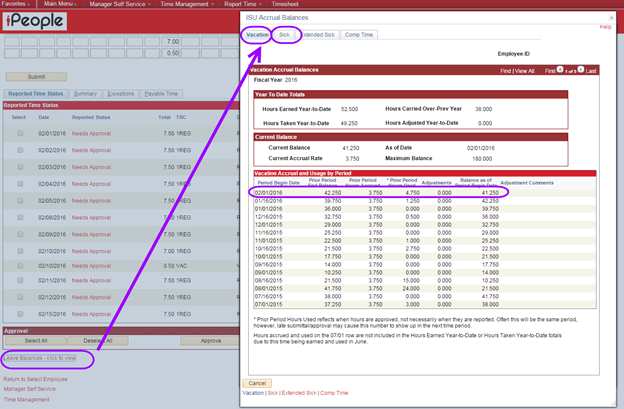Tick checkbox for 02/10/2016 0.50 VAC row
The image size is (624, 409).
tap(20, 265)
